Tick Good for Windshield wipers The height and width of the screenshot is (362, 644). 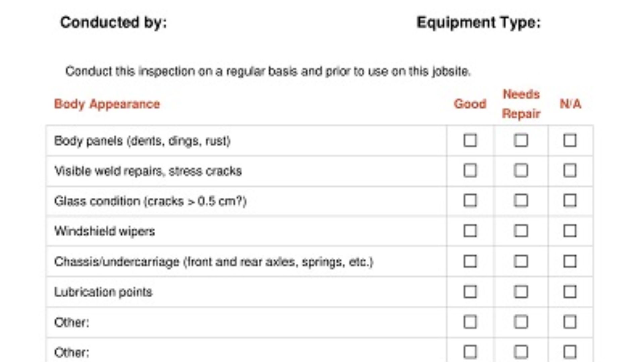coord(470,231)
